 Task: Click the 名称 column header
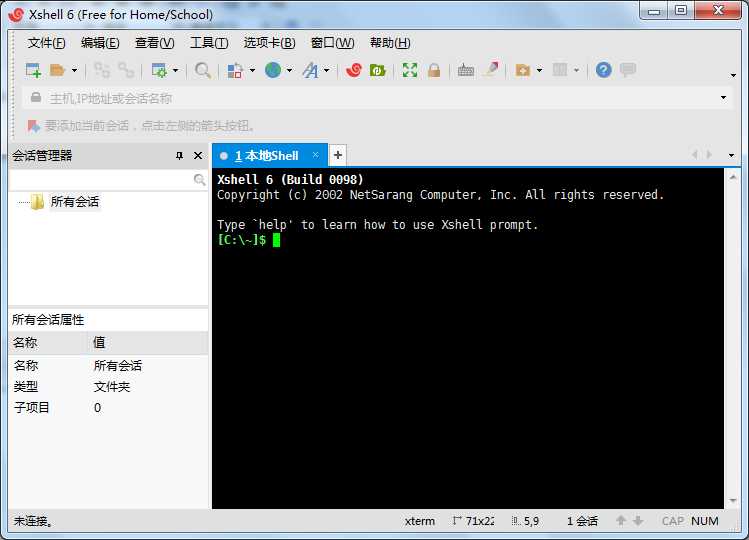pyautogui.click(x=48, y=343)
